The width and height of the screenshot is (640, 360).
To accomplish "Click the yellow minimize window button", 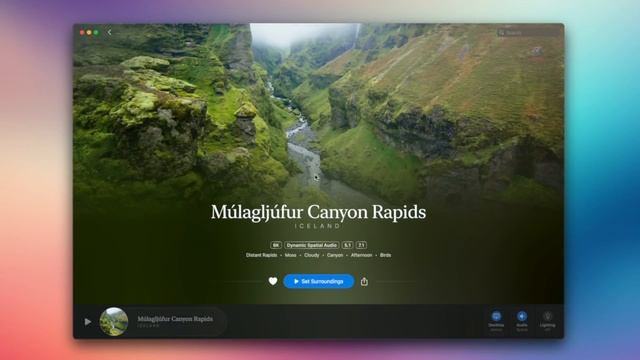I will tap(89, 32).
